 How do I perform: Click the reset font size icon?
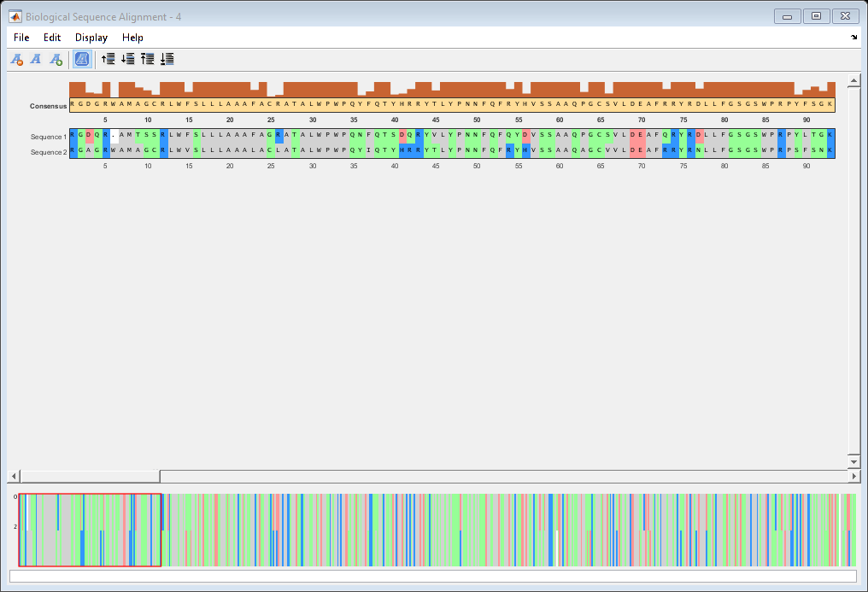click(36, 59)
